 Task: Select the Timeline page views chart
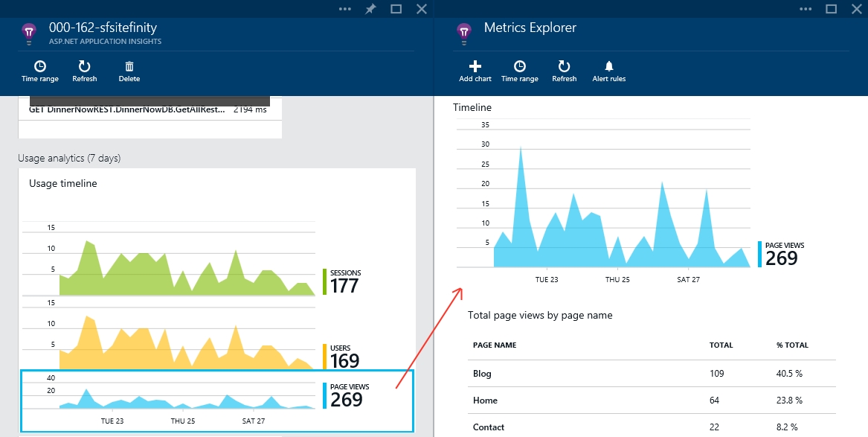622,208
